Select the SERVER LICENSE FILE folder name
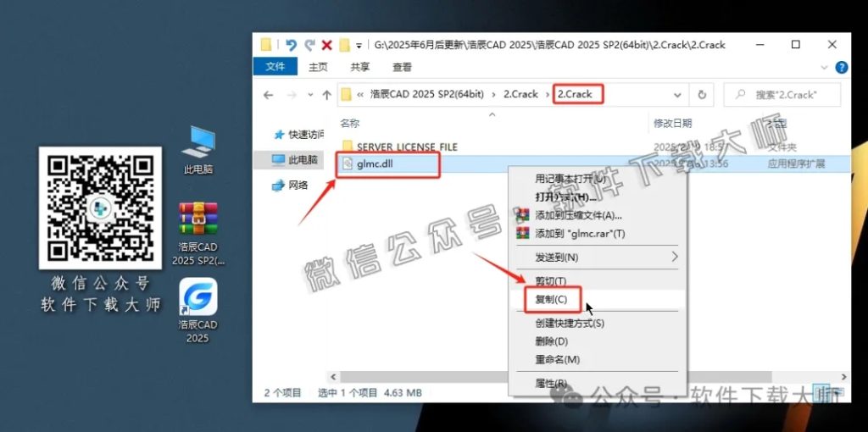This screenshot has width=868, height=432. [x=408, y=147]
